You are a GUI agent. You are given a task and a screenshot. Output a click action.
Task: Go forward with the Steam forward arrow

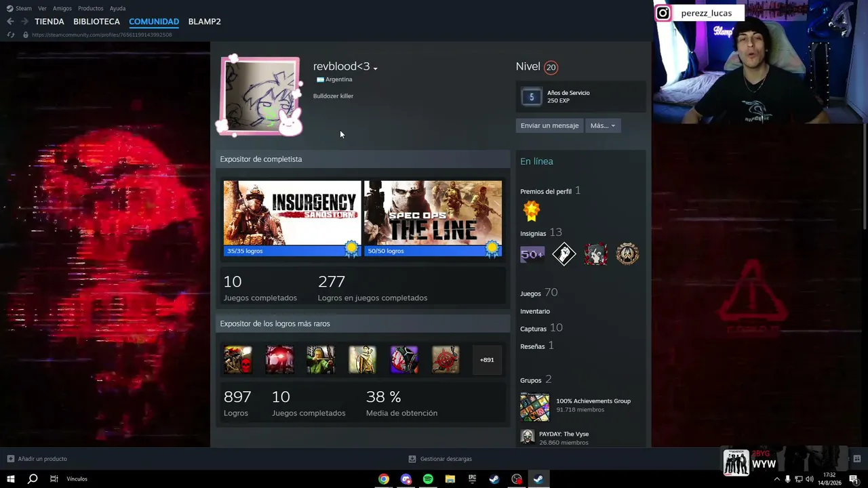pos(24,22)
